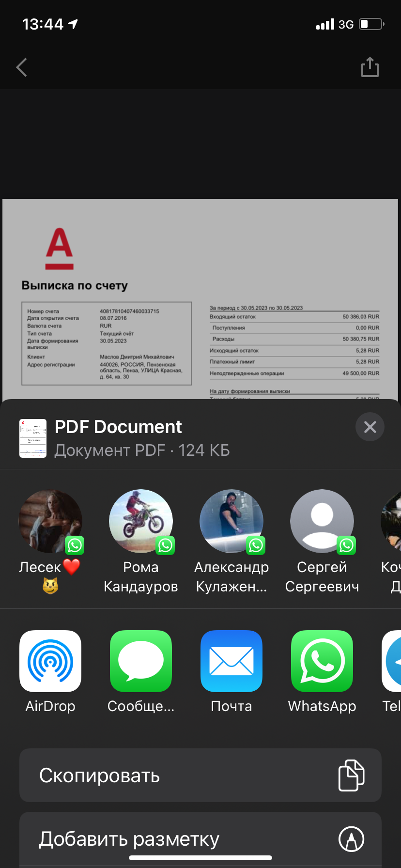
Task: Share the PDF via Почта mail app
Action: point(231,661)
